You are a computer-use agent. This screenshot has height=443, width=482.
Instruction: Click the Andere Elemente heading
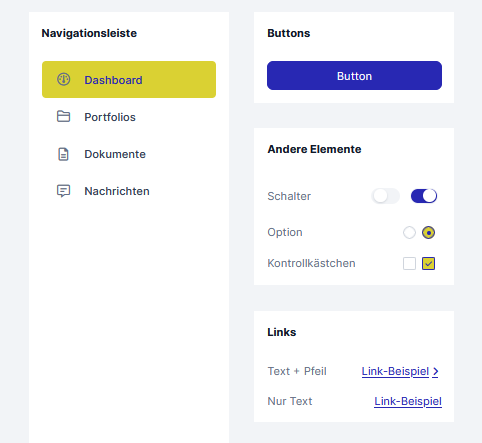pos(314,149)
